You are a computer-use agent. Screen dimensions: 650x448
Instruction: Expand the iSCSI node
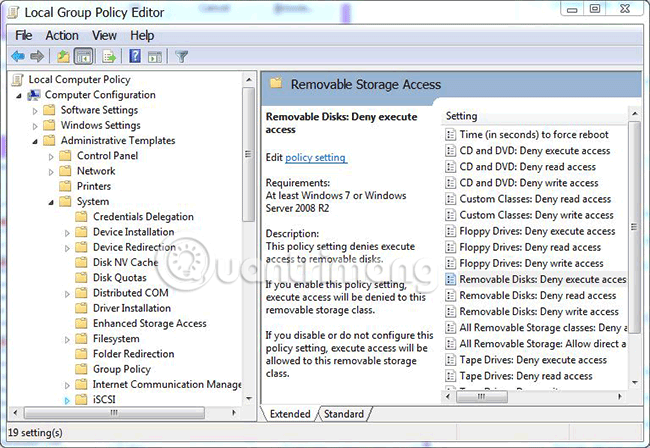click(67, 400)
